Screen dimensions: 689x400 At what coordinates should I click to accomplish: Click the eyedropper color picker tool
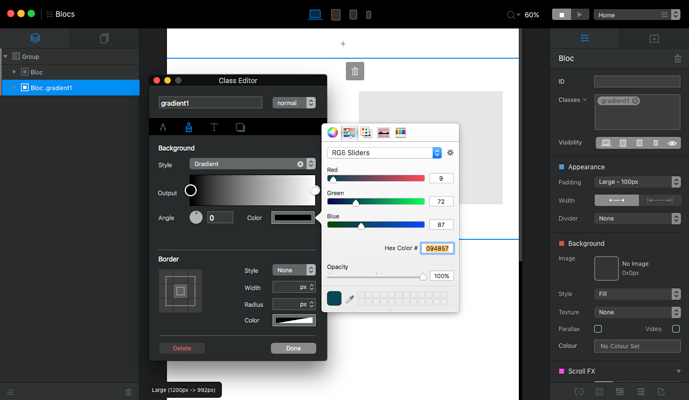pos(350,298)
